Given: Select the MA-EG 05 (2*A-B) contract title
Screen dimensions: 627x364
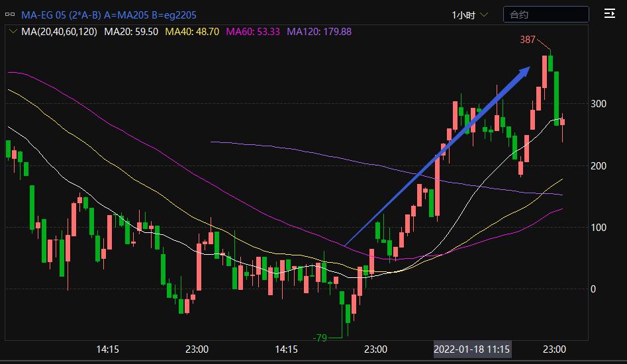Looking at the screenshot, I should (109, 15).
